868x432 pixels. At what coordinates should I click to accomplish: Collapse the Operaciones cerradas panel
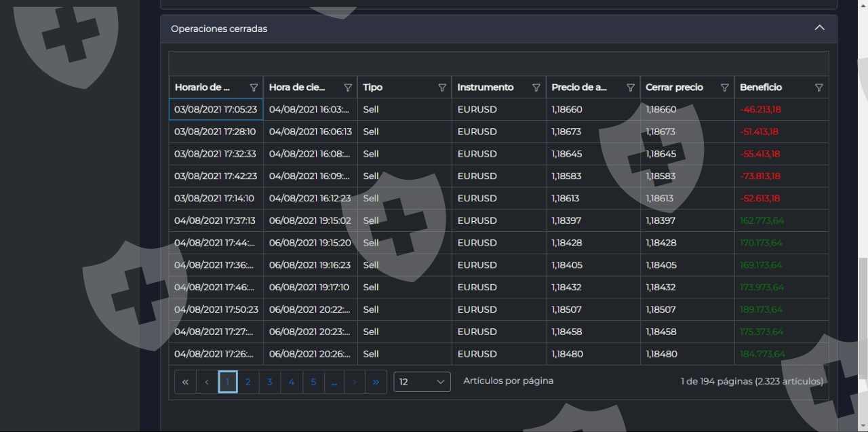[819, 28]
